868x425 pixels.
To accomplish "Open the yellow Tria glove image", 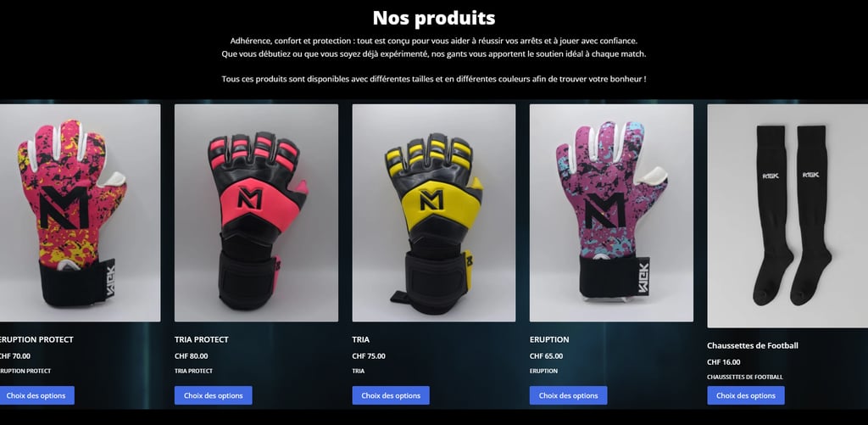I will (434, 213).
